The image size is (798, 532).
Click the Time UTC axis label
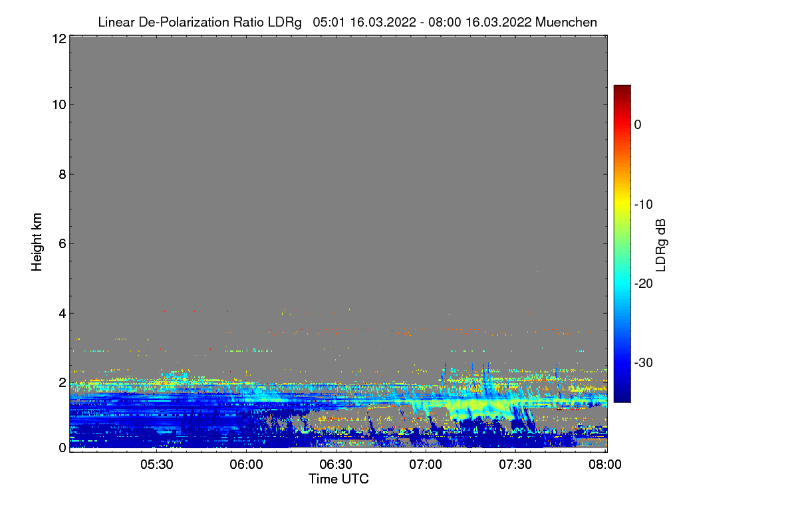pyautogui.click(x=338, y=478)
